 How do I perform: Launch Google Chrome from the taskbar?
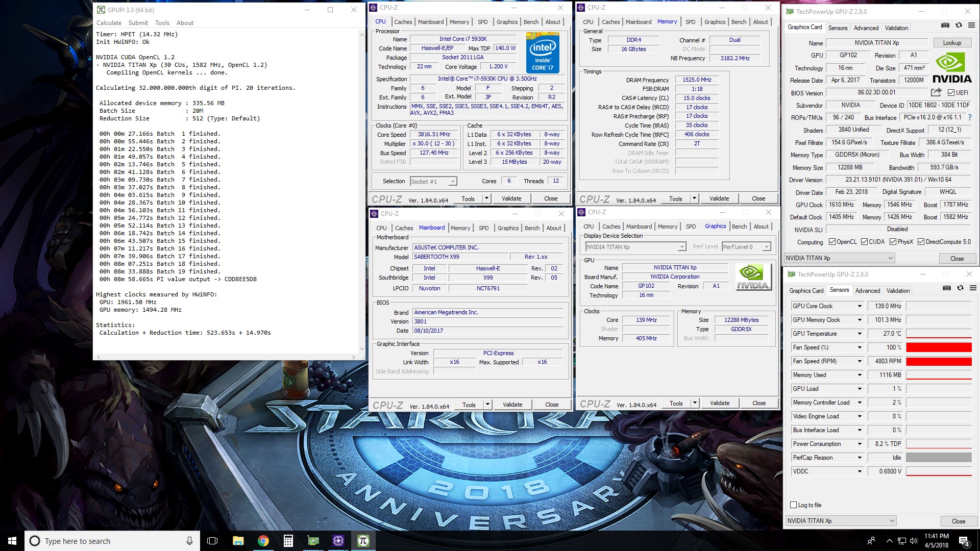coord(263,541)
